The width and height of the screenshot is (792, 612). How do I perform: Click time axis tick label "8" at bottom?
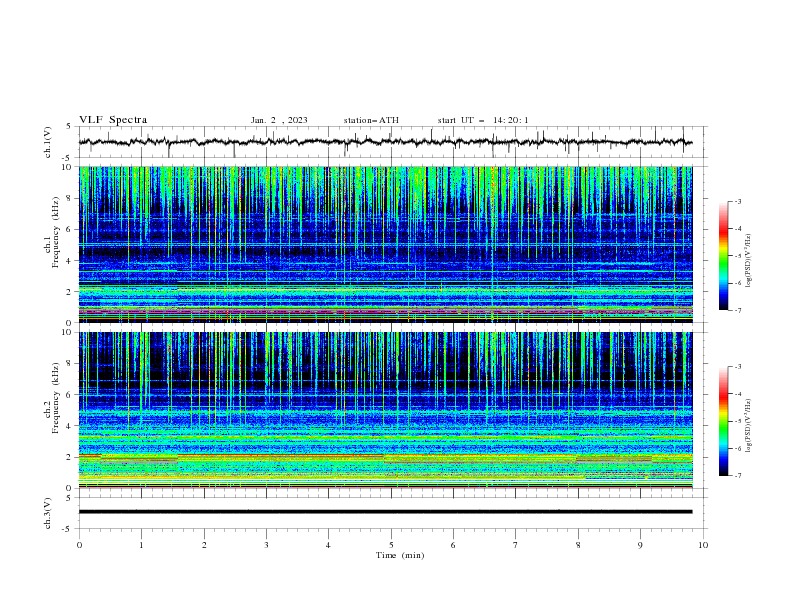(x=578, y=545)
